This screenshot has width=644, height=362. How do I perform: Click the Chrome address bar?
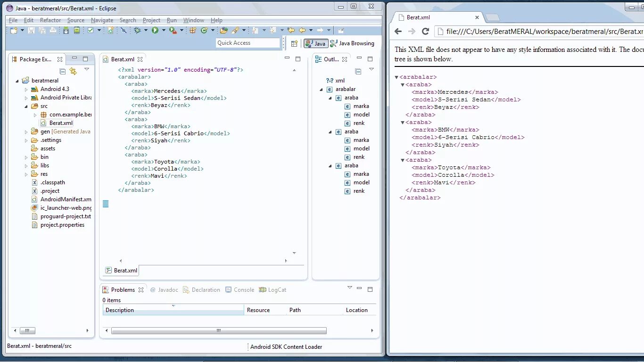tap(539, 32)
